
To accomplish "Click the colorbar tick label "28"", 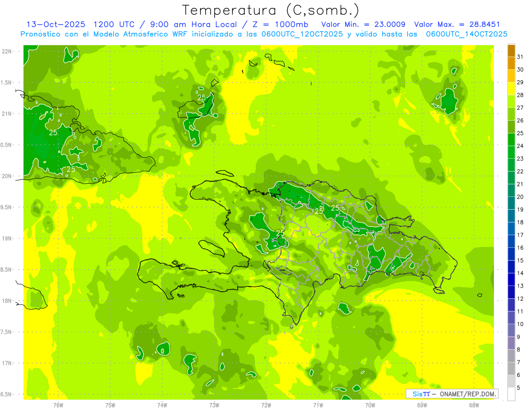I will [520, 95].
